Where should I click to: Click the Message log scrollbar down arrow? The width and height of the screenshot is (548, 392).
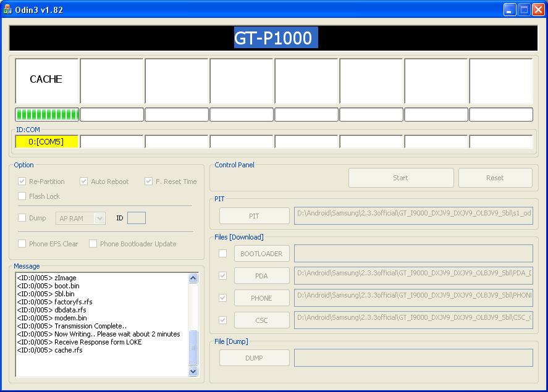193,372
